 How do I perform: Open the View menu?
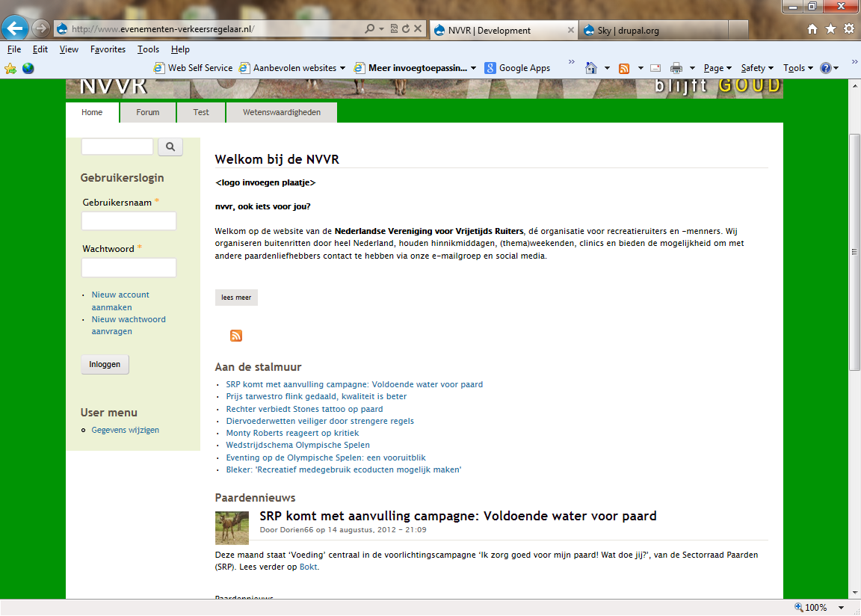click(x=69, y=49)
